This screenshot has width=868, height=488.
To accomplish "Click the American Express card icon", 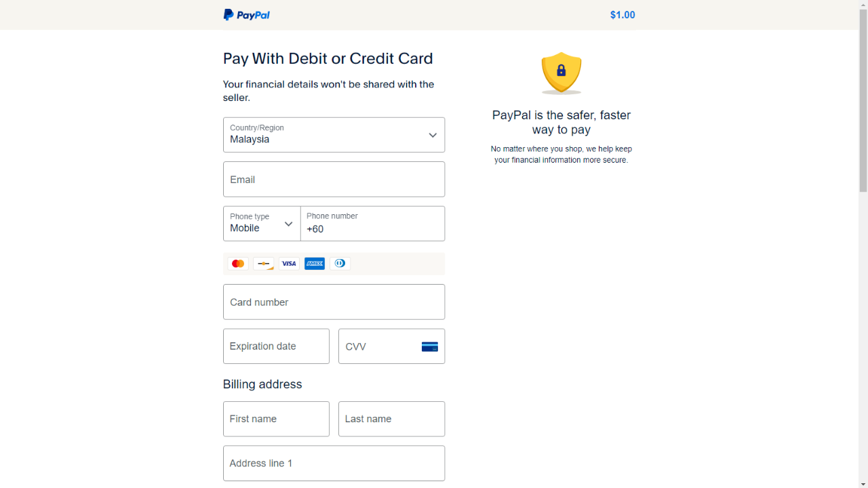I will (x=315, y=264).
